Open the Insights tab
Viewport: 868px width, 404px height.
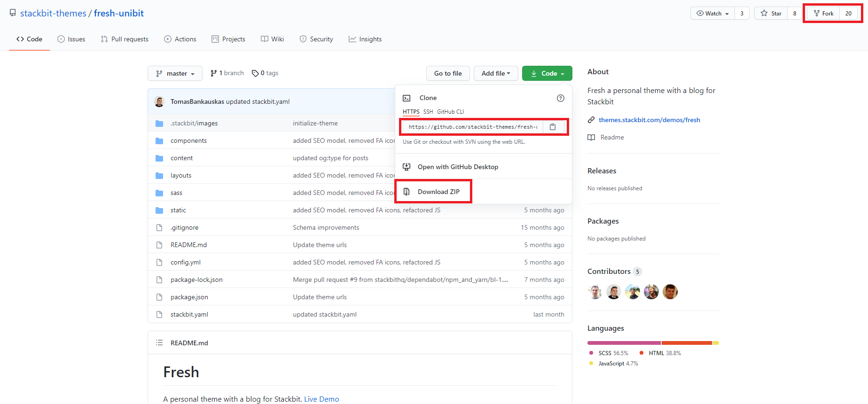[365, 39]
